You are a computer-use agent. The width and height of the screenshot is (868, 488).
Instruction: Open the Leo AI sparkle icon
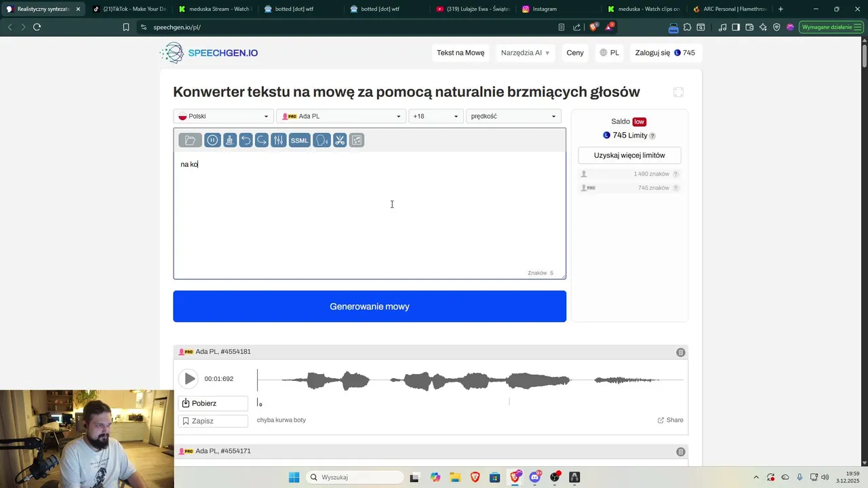(763, 27)
